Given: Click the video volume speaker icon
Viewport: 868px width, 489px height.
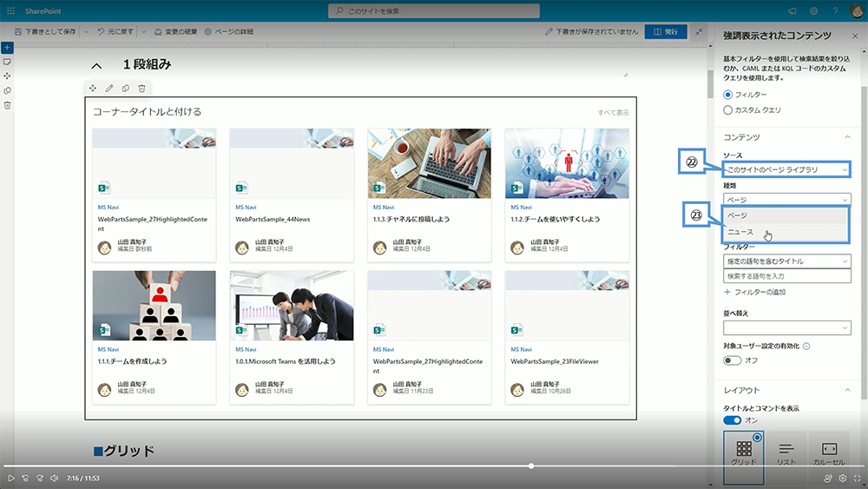Looking at the screenshot, I should 54,478.
